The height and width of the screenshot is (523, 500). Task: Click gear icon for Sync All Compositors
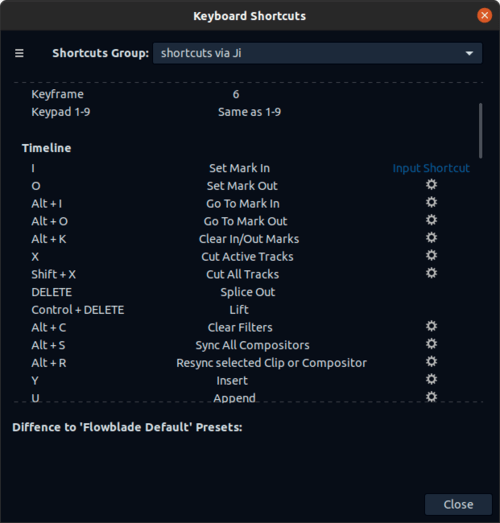[x=431, y=344]
